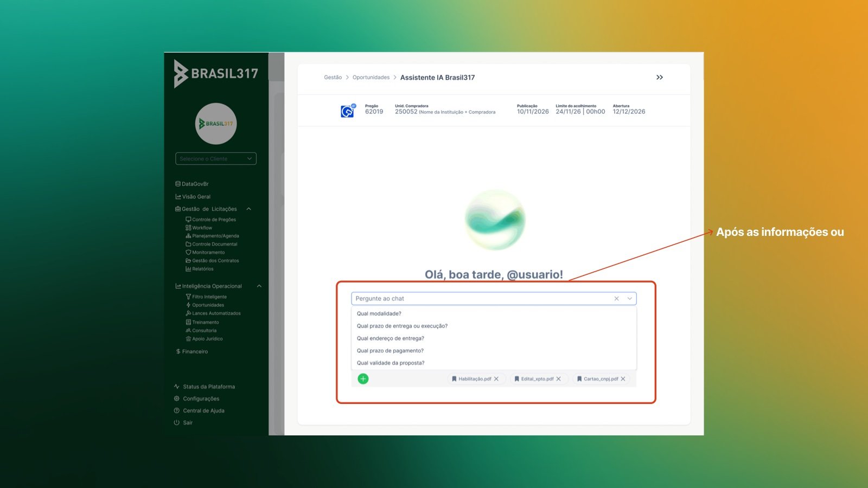The width and height of the screenshot is (868, 488).
Task: Open Controle Documental
Action: [212, 244]
